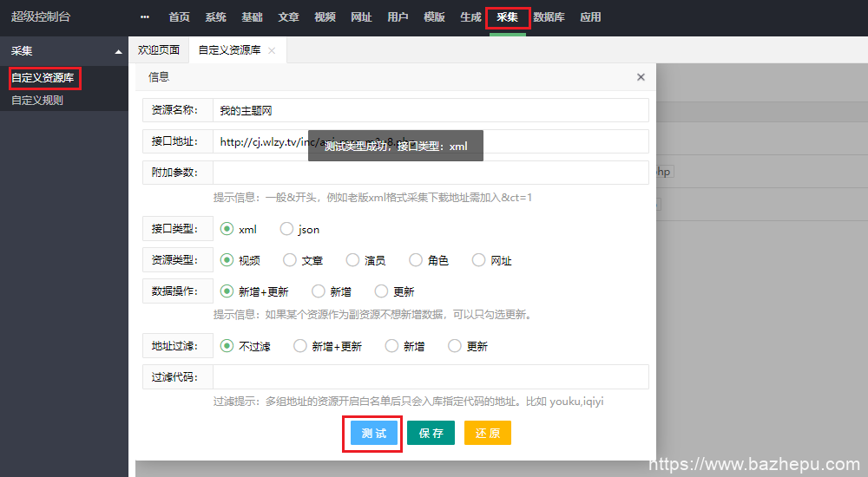Open the 视频 top menu
868x477 pixels.
point(325,17)
